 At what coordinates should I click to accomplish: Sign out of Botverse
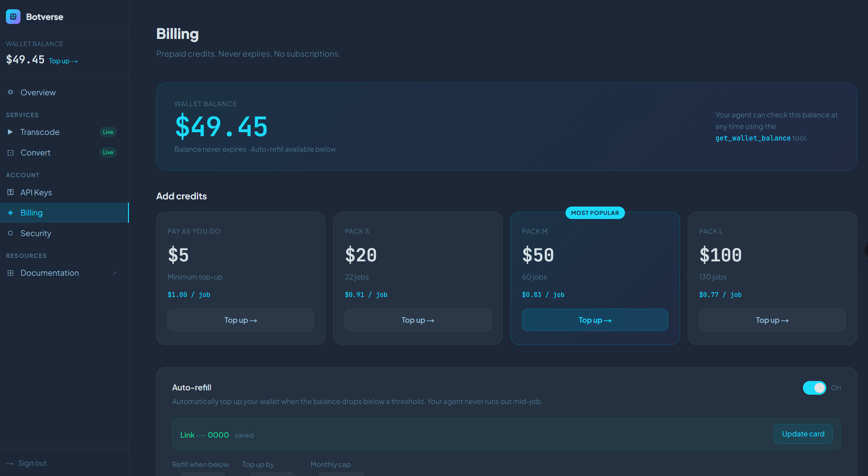26,463
